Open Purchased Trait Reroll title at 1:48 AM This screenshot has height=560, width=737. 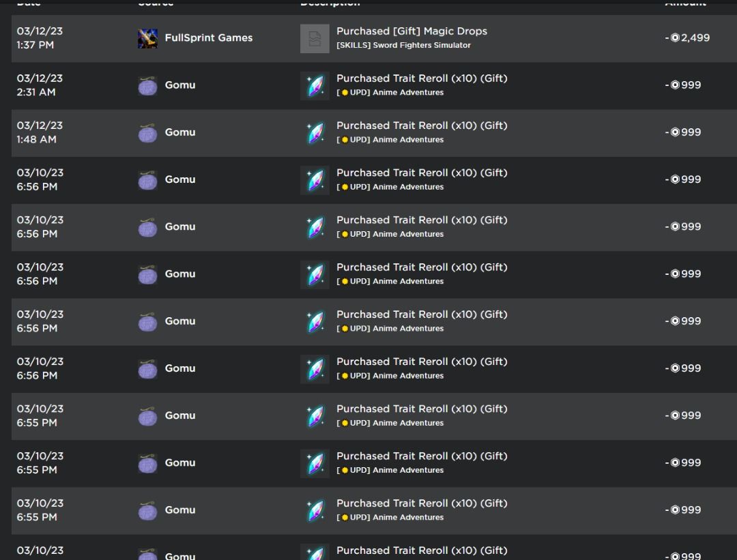click(422, 126)
